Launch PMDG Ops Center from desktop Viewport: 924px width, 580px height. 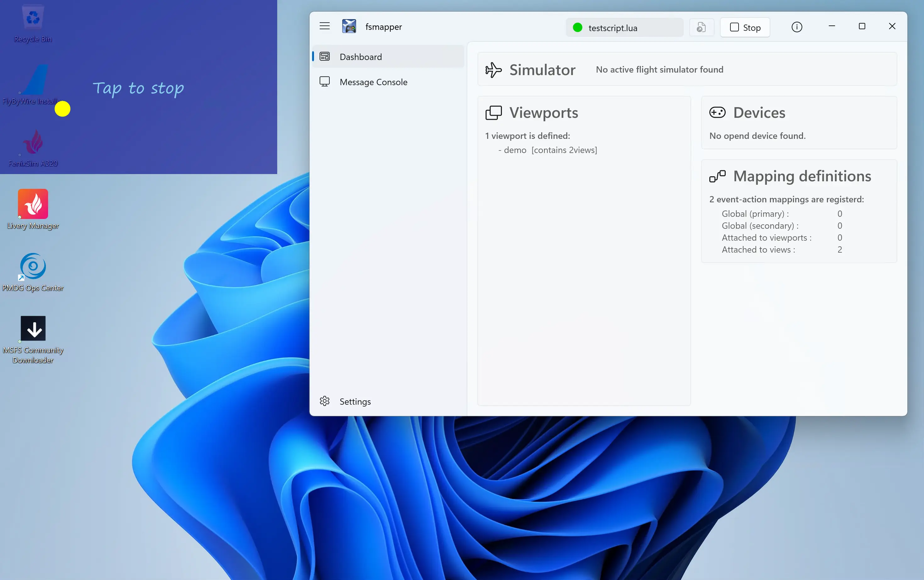coord(33,265)
